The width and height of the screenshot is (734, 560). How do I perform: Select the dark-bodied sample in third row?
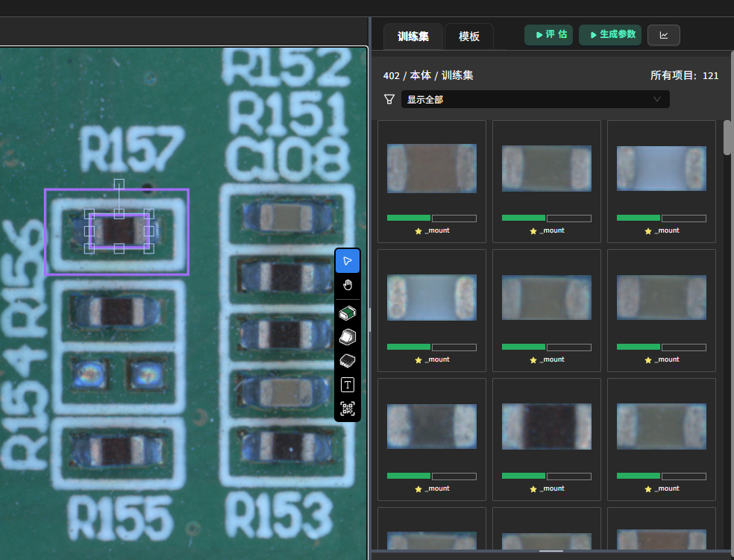[x=546, y=427]
